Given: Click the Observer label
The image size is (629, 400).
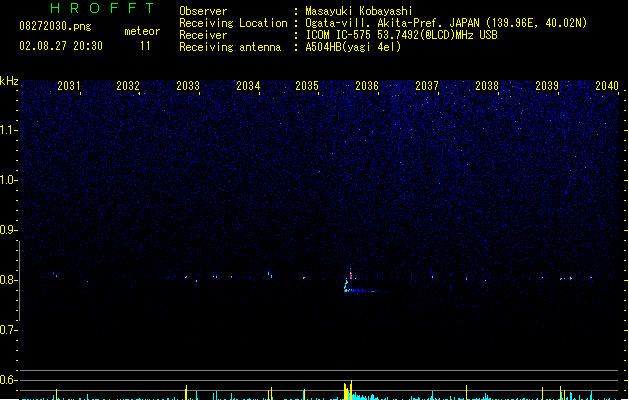Looking at the screenshot, I should pos(203,11).
